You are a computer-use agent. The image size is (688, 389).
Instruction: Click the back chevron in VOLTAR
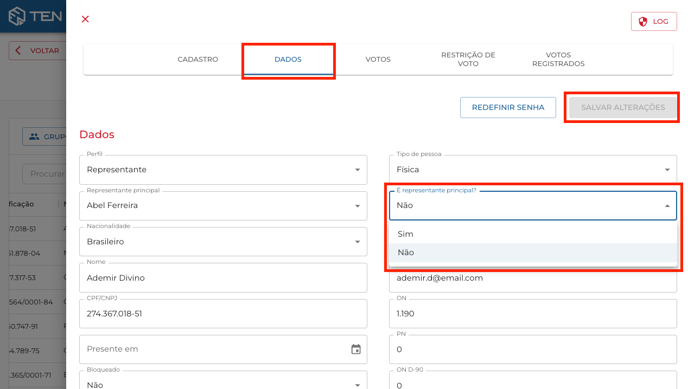18,50
